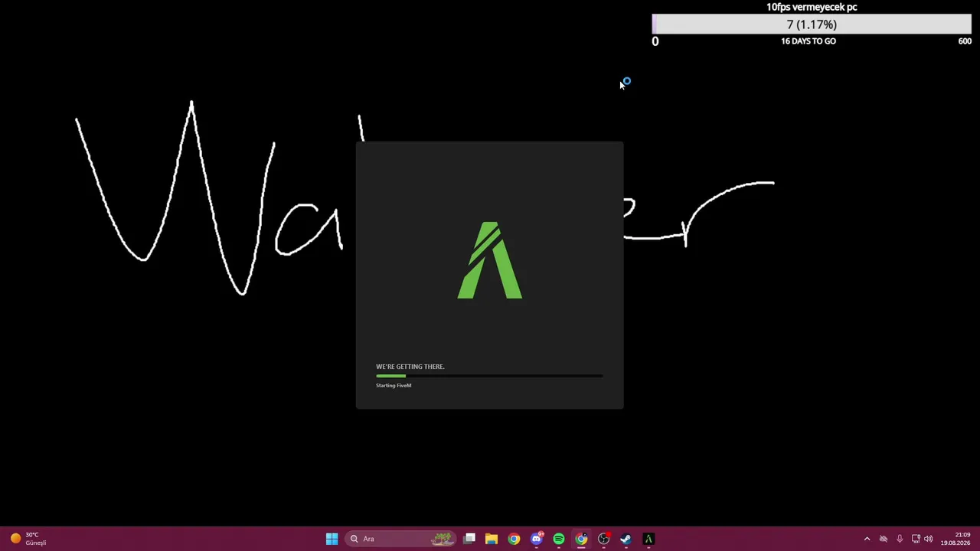Click the '16 DAYS TO GO' label
Image resolution: width=980 pixels, height=551 pixels.
[808, 41]
